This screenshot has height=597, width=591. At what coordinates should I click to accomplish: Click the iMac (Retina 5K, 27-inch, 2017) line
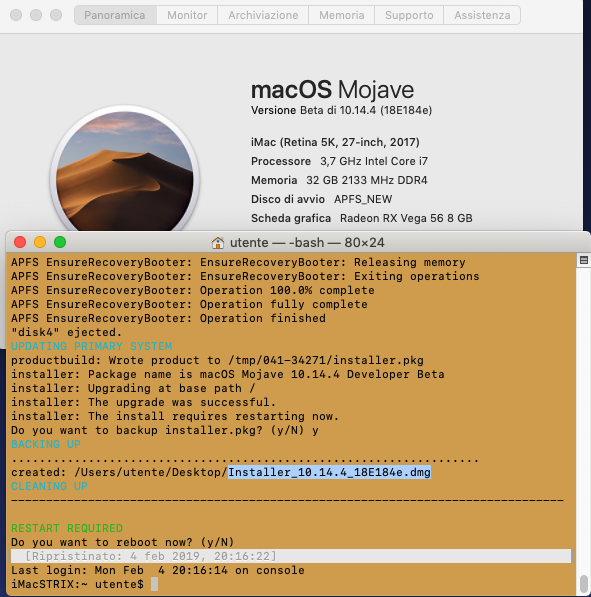tap(335, 142)
